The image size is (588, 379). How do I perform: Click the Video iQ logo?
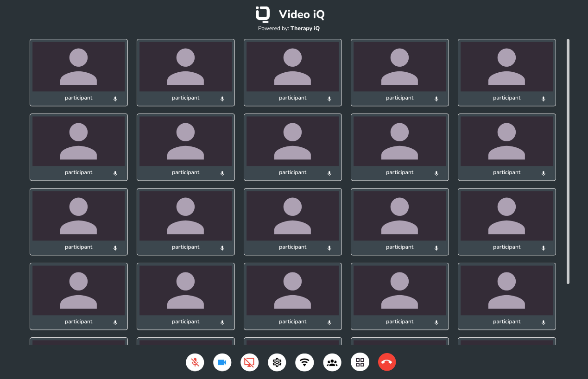pyautogui.click(x=262, y=14)
